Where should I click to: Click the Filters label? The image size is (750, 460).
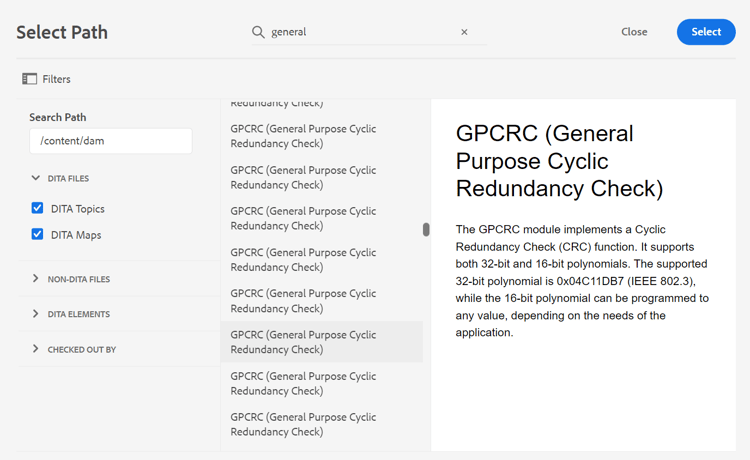click(x=56, y=79)
